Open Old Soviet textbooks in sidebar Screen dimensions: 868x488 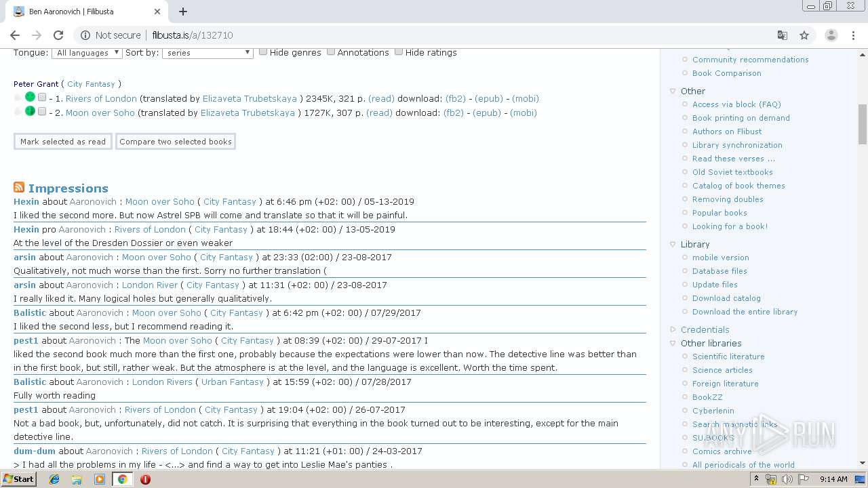(732, 172)
